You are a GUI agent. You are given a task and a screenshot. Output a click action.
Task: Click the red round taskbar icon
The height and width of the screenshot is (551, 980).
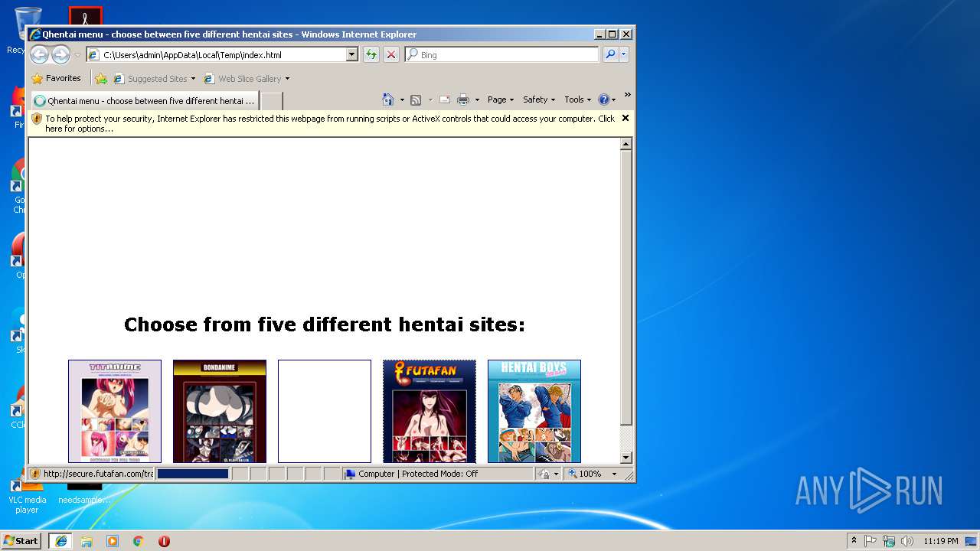(x=164, y=540)
